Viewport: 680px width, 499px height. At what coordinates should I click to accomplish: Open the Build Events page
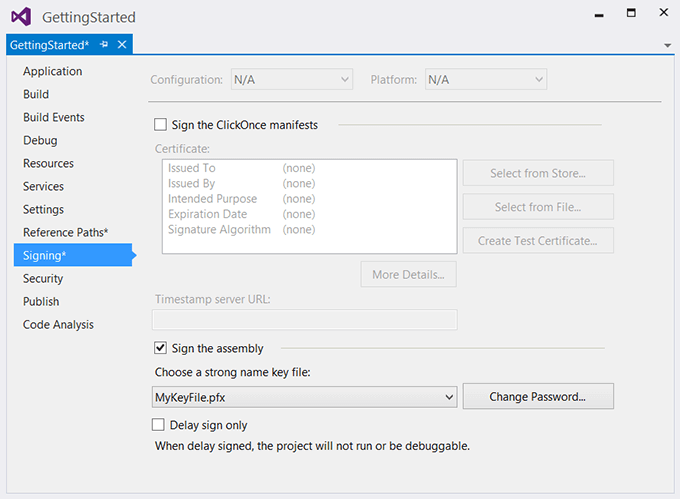click(x=54, y=117)
